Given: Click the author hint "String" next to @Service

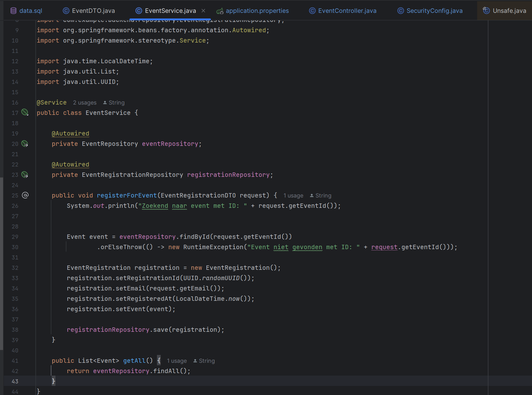Looking at the screenshot, I should tap(116, 103).
